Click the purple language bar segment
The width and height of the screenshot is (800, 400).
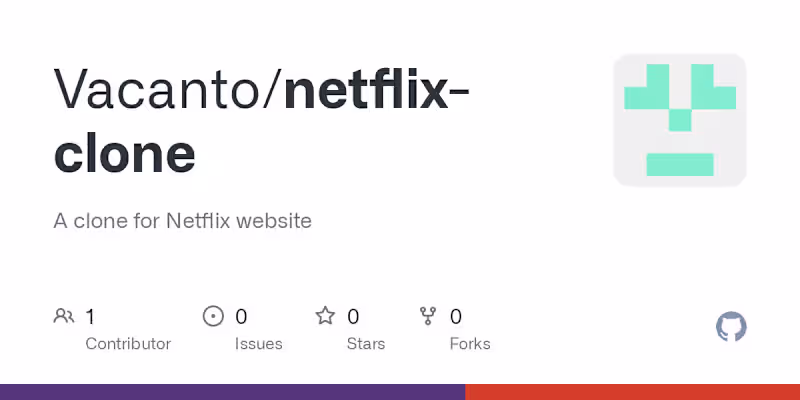232,392
